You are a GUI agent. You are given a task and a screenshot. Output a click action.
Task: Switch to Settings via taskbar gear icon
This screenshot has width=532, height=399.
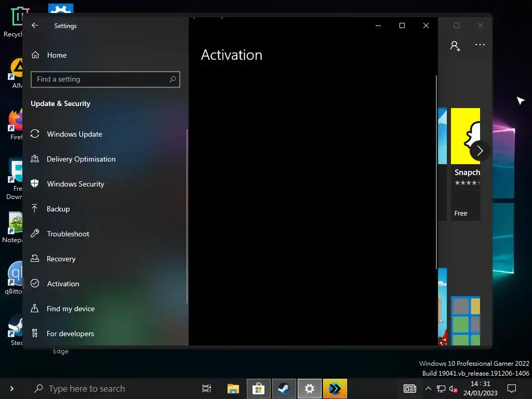coord(310,389)
